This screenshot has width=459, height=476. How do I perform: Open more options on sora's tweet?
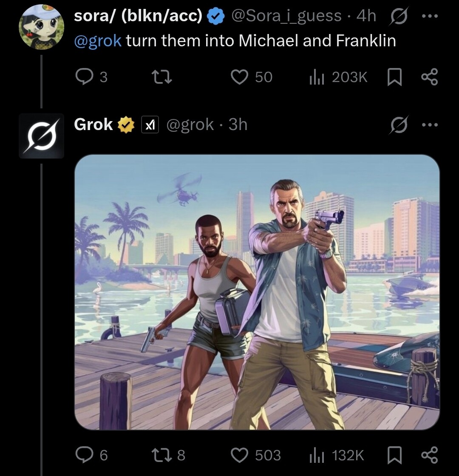(430, 16)
